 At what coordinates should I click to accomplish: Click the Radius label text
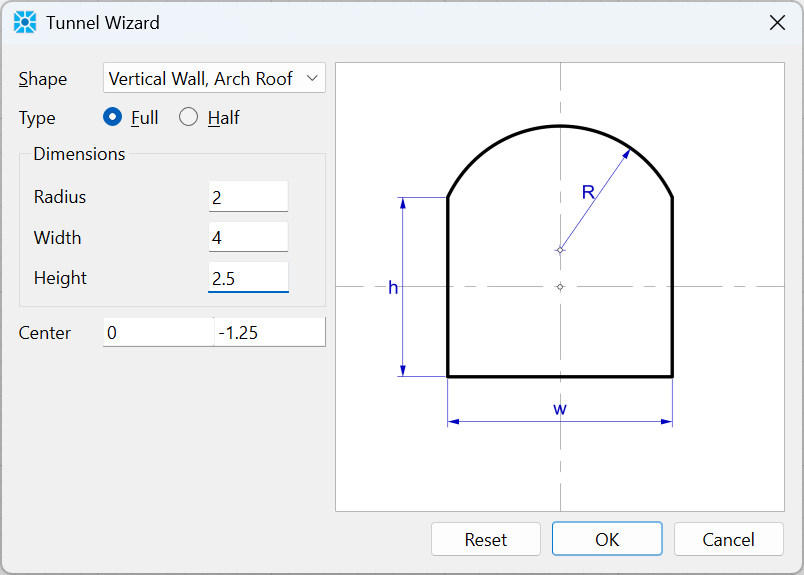(59, 197)
